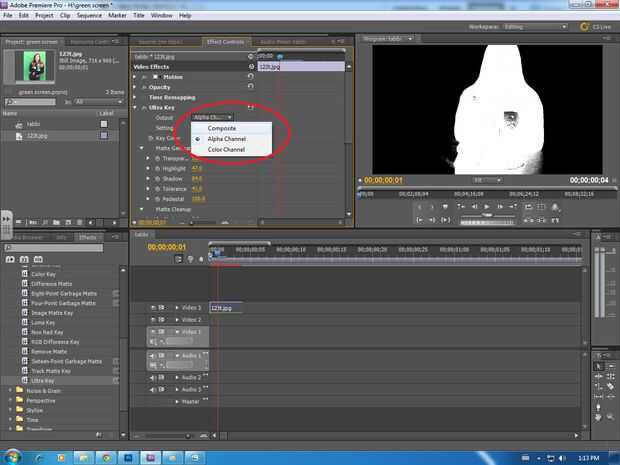
Task: Open Premiere from the Windows taskbar
Action: (151, 458)
